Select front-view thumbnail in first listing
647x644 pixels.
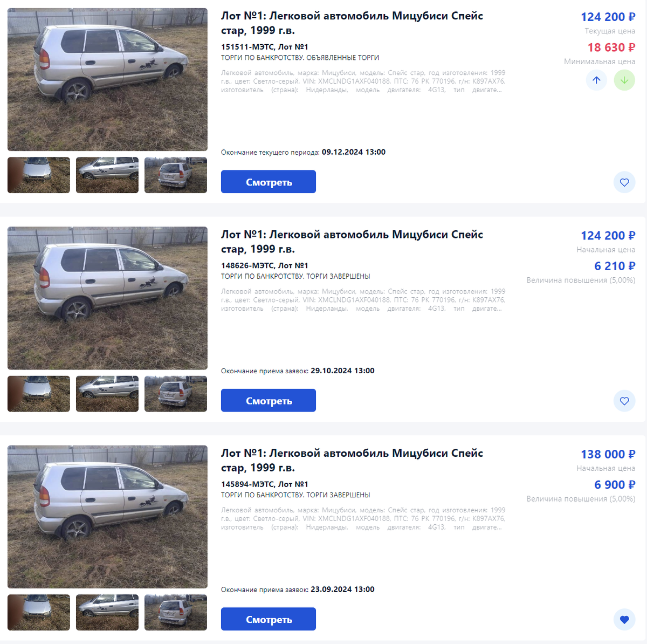click(39, 175)
